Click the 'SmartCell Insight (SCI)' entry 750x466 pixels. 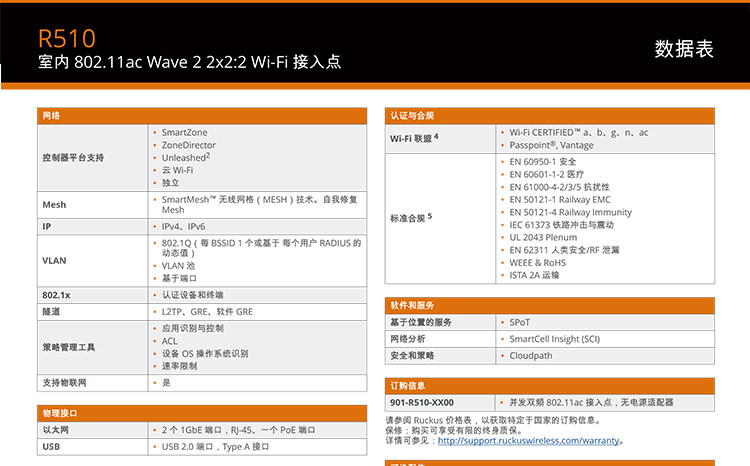coord(554,339)
